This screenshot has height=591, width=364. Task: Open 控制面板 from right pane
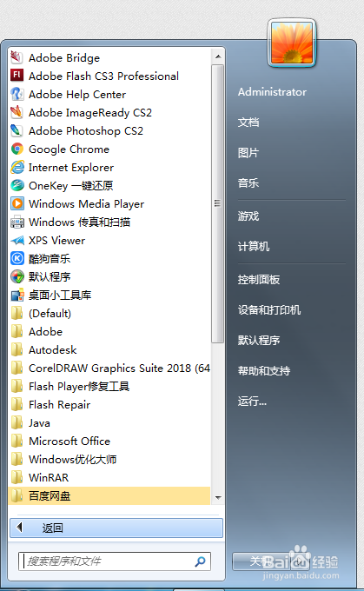259,280
